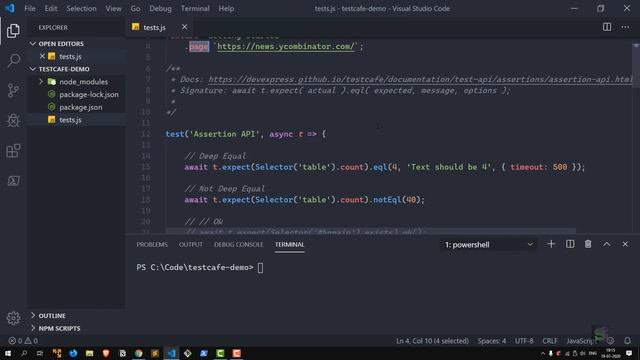Open the VS Code logo window menu
The image size is (640, 360).
coord(10,8)
